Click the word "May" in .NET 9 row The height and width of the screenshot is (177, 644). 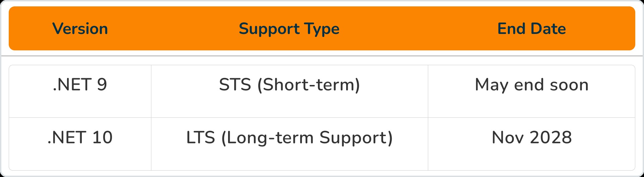tap(492, 85)
